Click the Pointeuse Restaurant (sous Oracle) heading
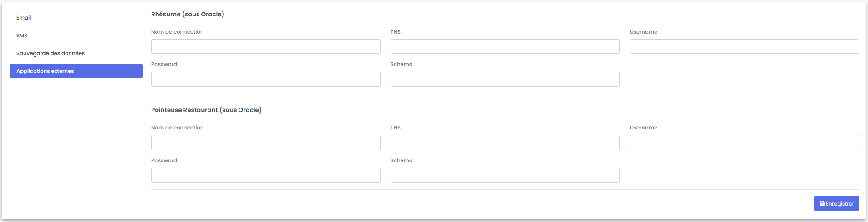Screen dimensions: 868x222 coord(206,110)
